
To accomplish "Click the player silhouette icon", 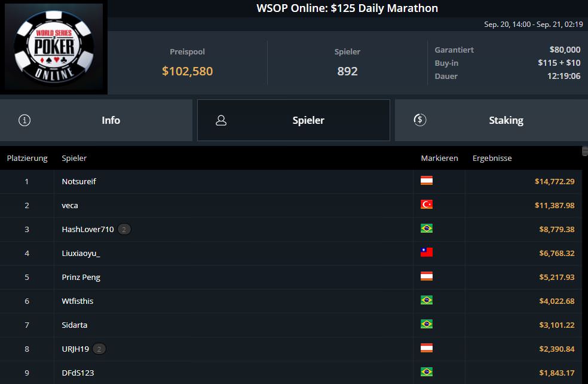I will pos(221,120).
